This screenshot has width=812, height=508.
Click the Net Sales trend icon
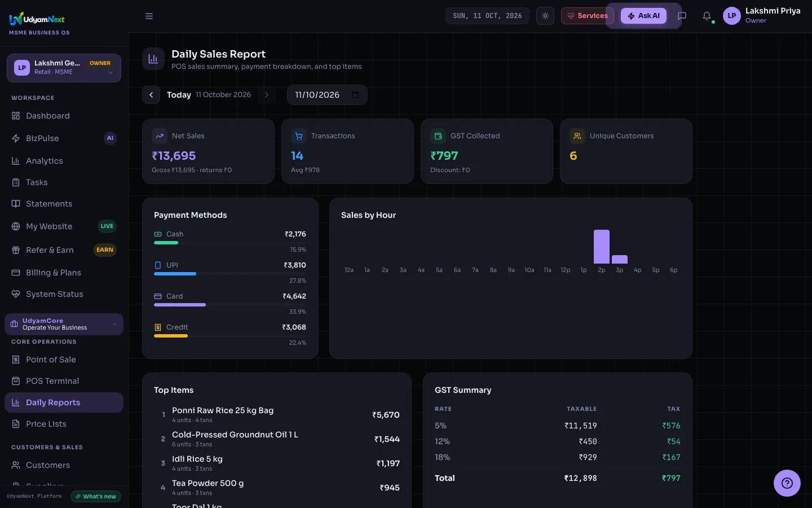(x=160, y=136)
